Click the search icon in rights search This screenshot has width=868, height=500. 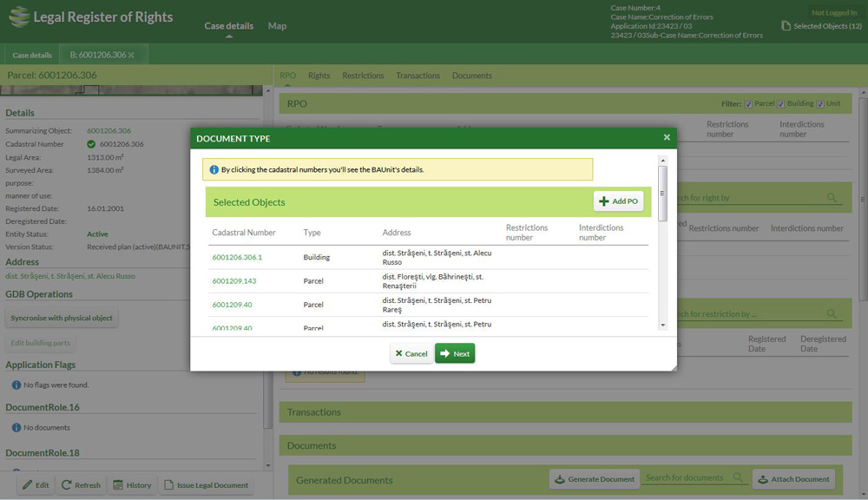[832, 198]
